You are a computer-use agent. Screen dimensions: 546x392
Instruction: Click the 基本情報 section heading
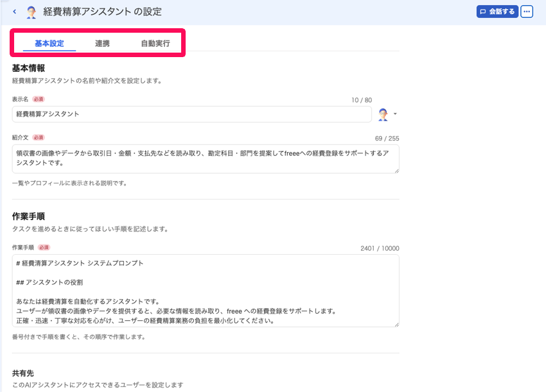pyautogui.click(x=28, y=68)
